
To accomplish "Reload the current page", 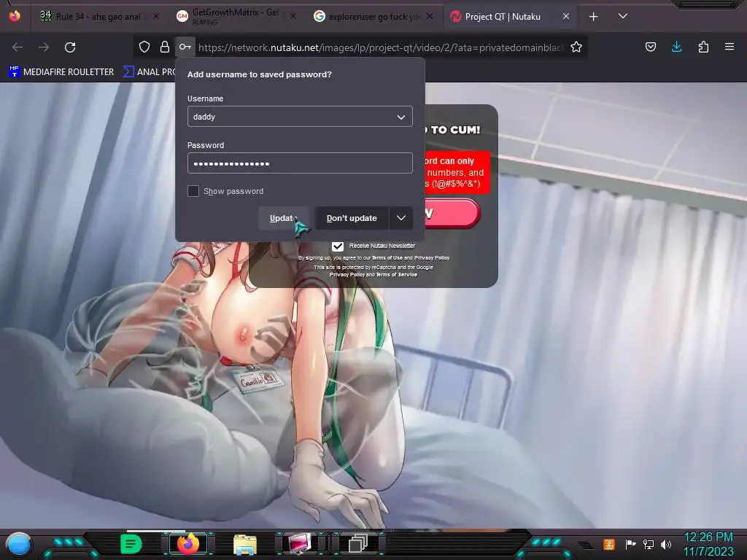I will (70, 47).
